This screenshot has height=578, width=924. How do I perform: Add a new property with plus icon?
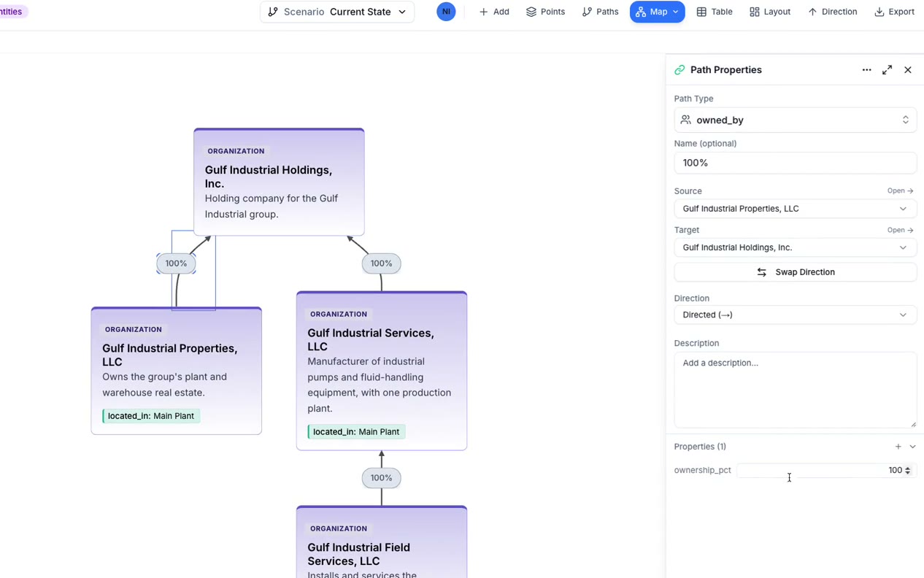click(898, 447)
